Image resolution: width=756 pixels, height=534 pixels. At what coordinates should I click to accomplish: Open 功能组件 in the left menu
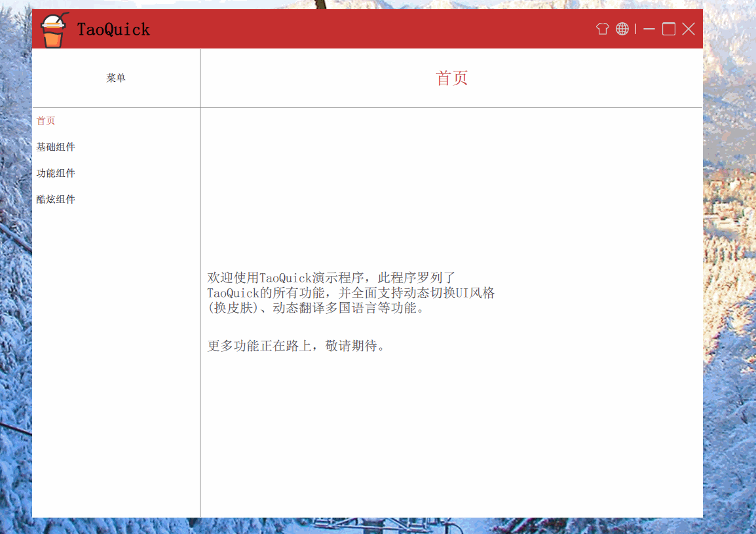click(56, 173)
